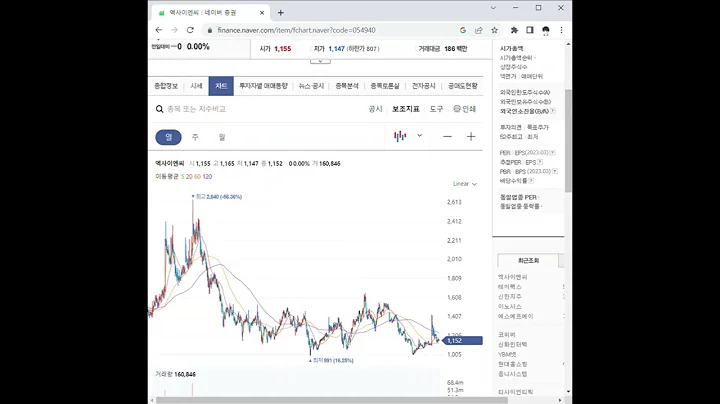This screenshot has width=720, height=404.
Task: Click the current price 1,152 marker on the chart axis
Action: pos(464,341)
